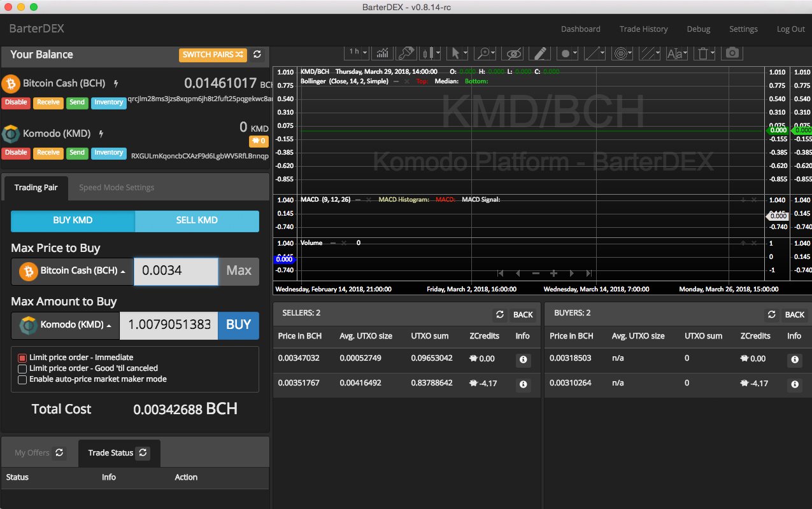Step chart left with arrow

point(518,273)
